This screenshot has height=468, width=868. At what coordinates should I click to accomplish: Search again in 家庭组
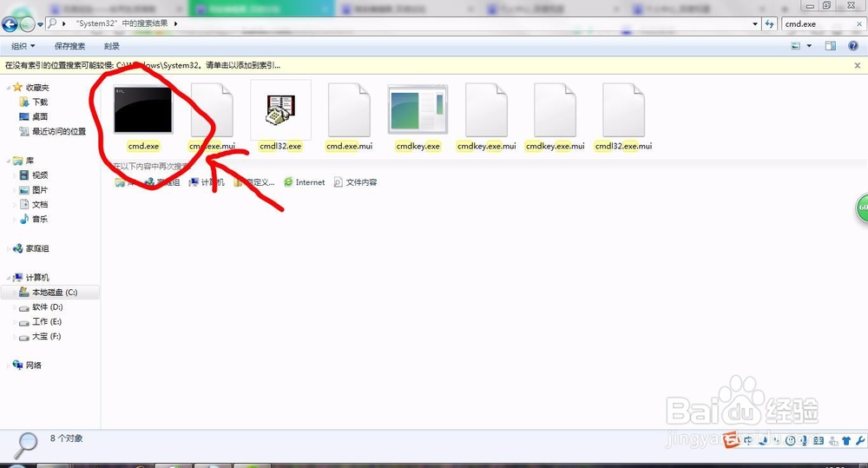coord(163,182)
